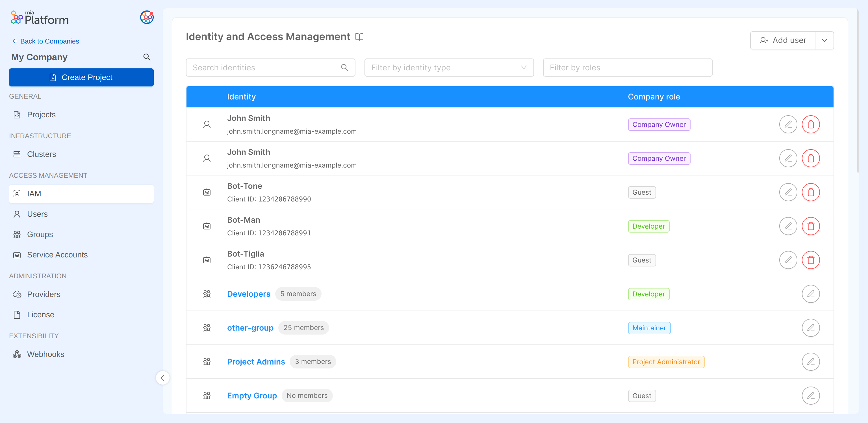Image resolution: width=868 pixels, height=423 pixels.
Task: Collapse the sidebar with chevron button
Action: pos(163,378)
